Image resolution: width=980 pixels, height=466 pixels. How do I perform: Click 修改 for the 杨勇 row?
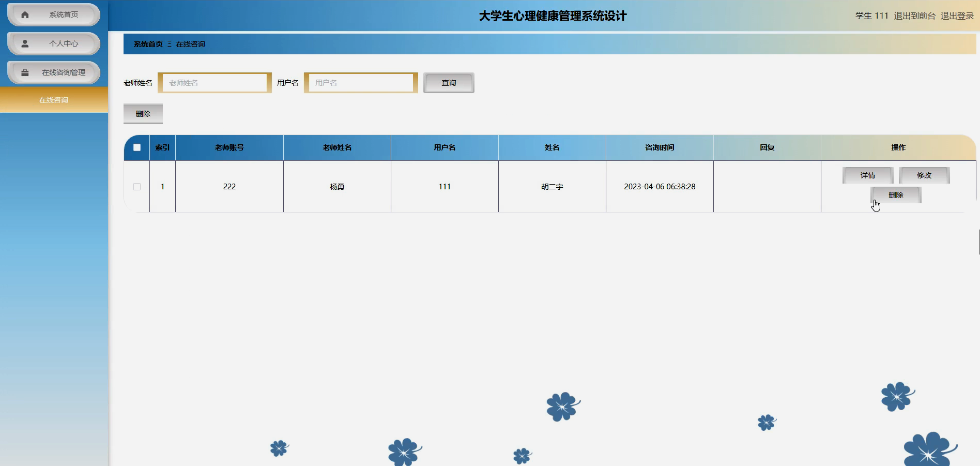[x=924, y=175]
